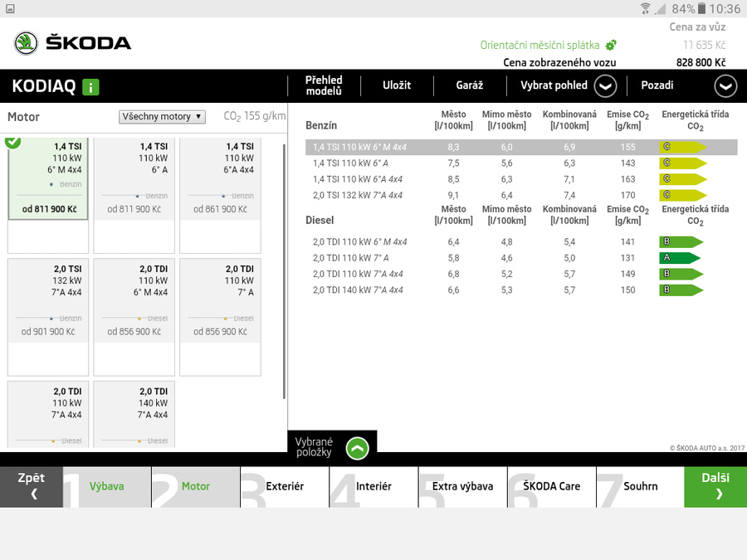Select 2,0 TDI 110 kW 7°A 4x4 card

48,414
